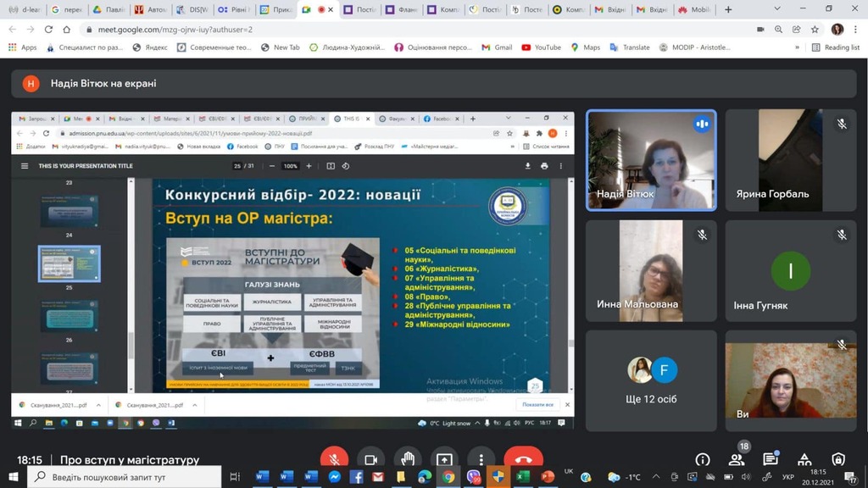Lower the raised hand
This screenshot has width=868, height=488.
coord(408,459)
